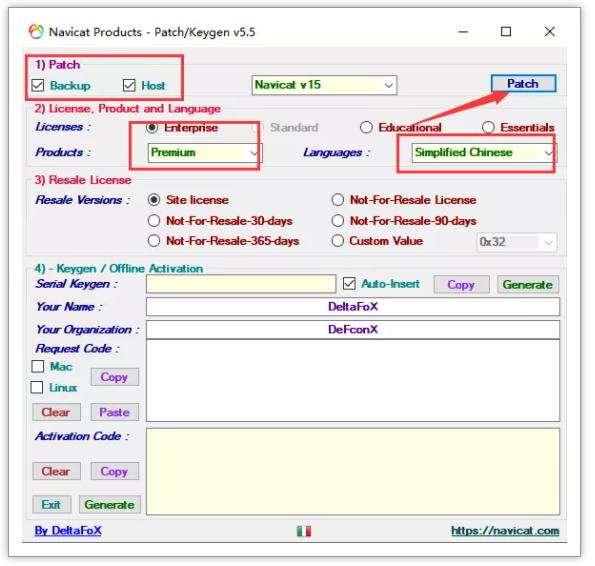595x566 pixels.
Task: Click inside the Activation Code text area
Action: 353,472
